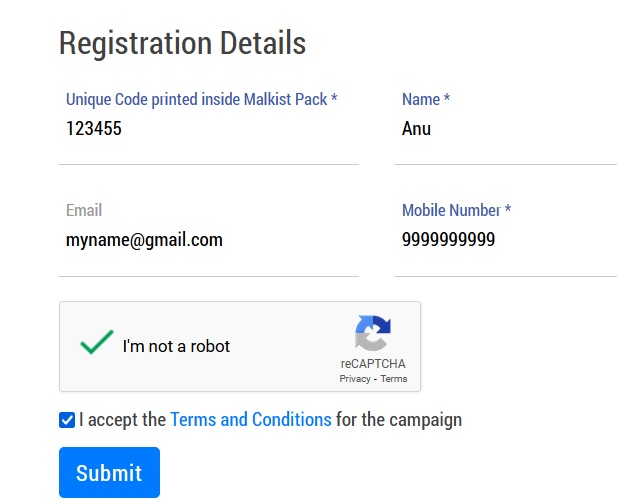Click the 'I accept the' text
This screenshot has height=503, width=617.
pos(122,419)
